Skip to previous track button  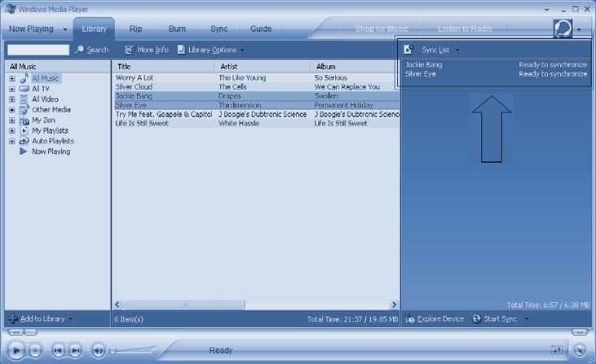[58, 350]
